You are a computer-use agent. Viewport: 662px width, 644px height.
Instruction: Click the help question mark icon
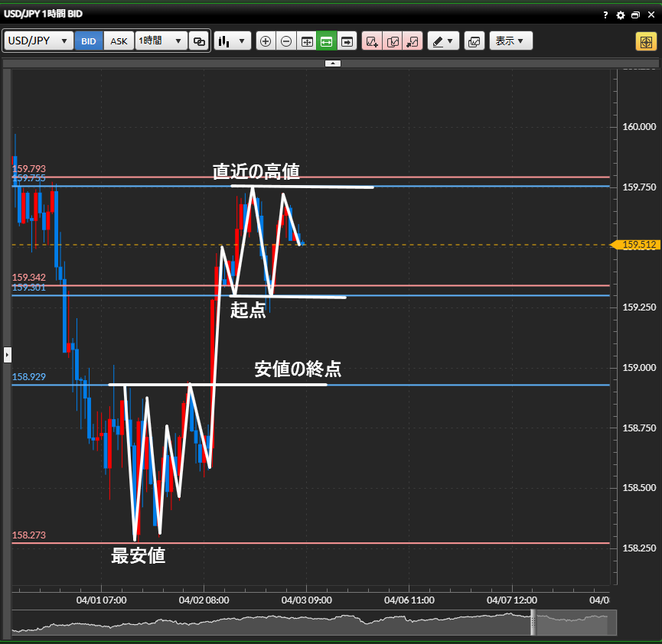tap(605, 15)
